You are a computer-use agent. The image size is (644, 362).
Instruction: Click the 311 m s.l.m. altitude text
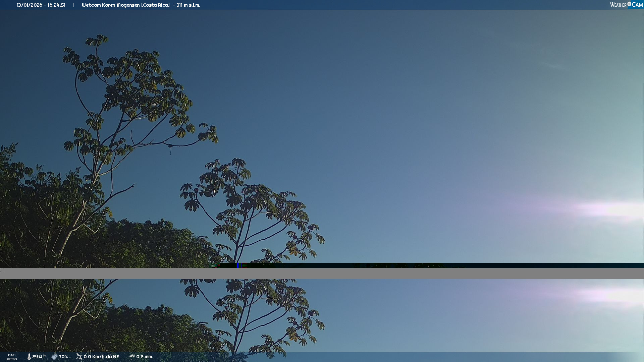click(x=188, y=5)
